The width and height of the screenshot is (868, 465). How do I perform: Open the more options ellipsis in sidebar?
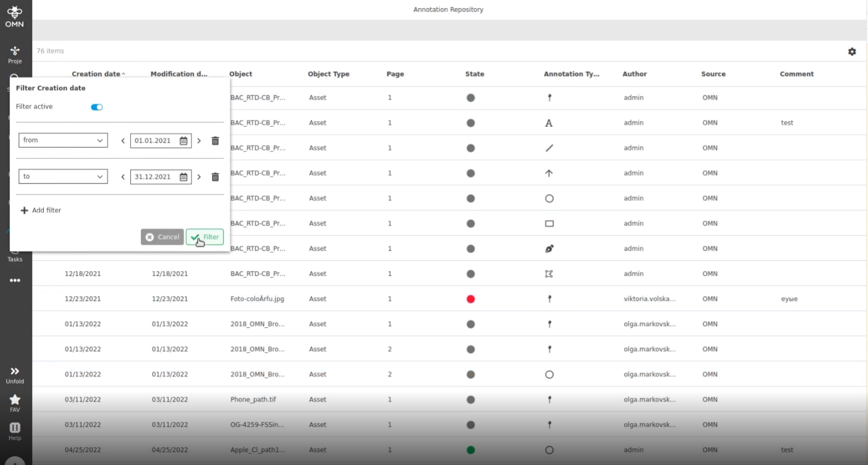tap(15, 280)
